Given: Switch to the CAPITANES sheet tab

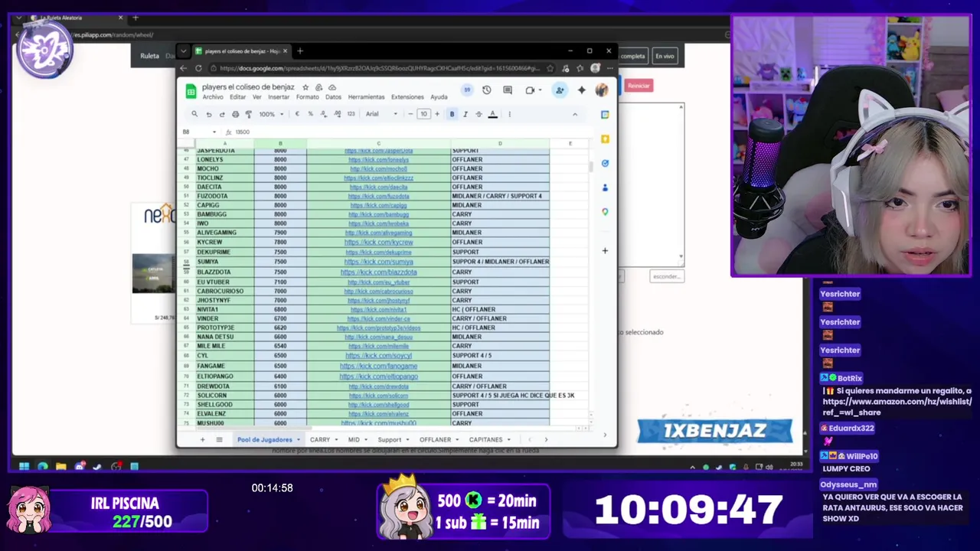Looking at the screenshot, I should [x=486, y=439].
